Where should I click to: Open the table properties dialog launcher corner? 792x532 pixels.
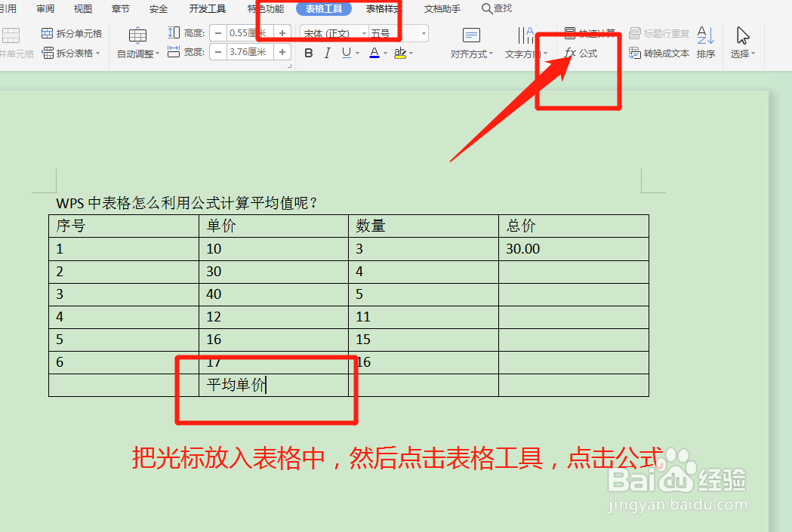(x=289, y=66)
